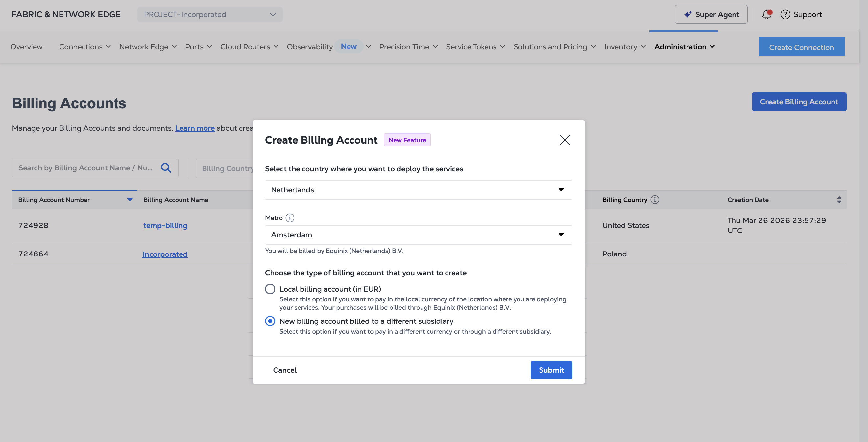
Task: Open the Amsterdam metro dropdown
Action: point(418,235)
